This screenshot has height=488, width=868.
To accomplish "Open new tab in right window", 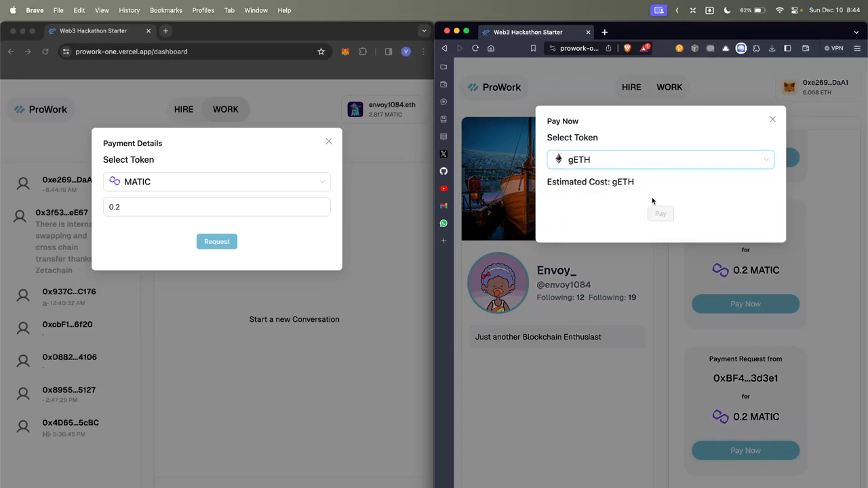I will click(x=604, y=32).
